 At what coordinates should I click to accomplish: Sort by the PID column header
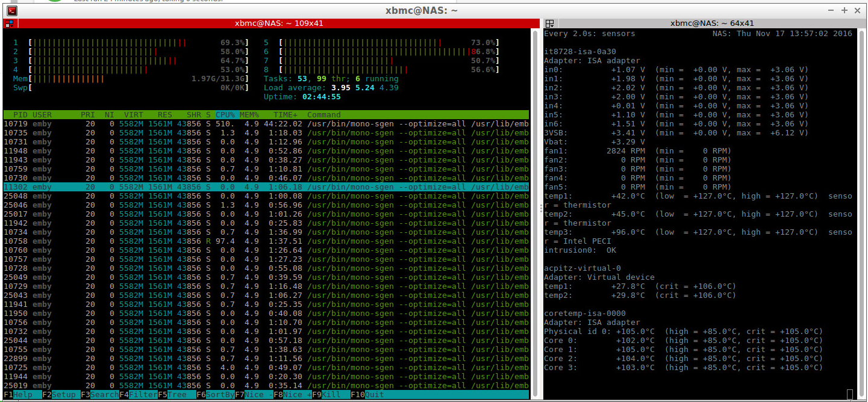tap(20, 115)
